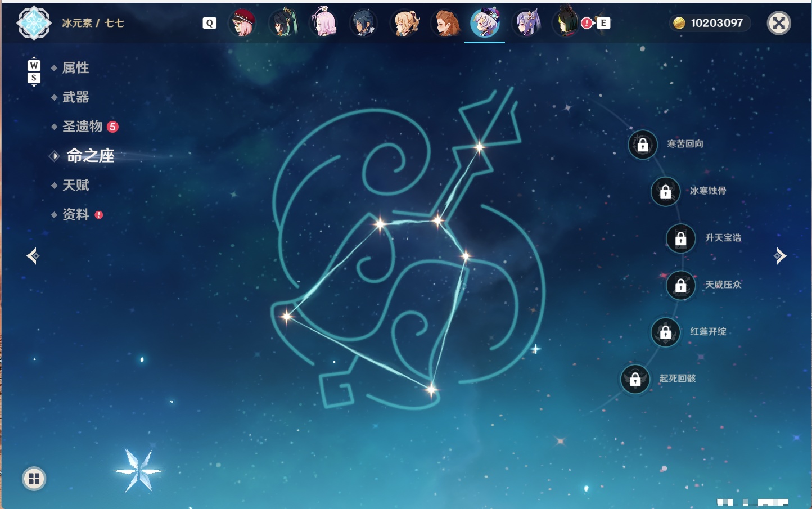This screenshot has width=812, height=509.
Task: Select the brown braided-hair character avatar
Action: 445,23
